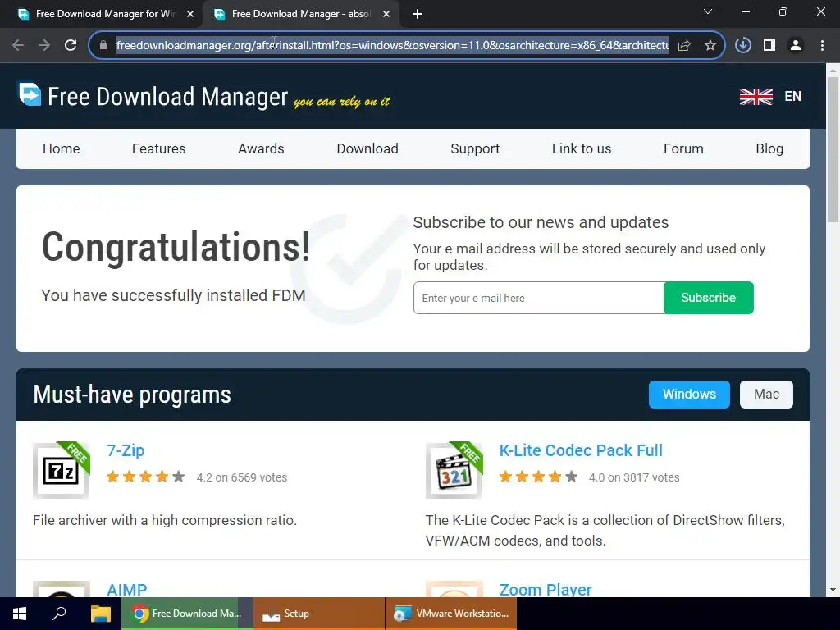
Task: Share this page via address bar icon
Action: pyautogui.click(x=684, y=46)
